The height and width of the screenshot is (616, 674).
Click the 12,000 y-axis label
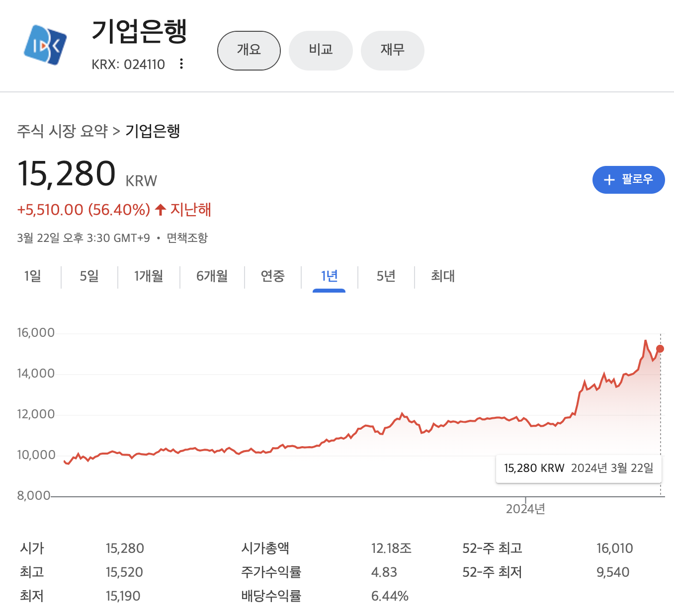click(x=36, y=414)
